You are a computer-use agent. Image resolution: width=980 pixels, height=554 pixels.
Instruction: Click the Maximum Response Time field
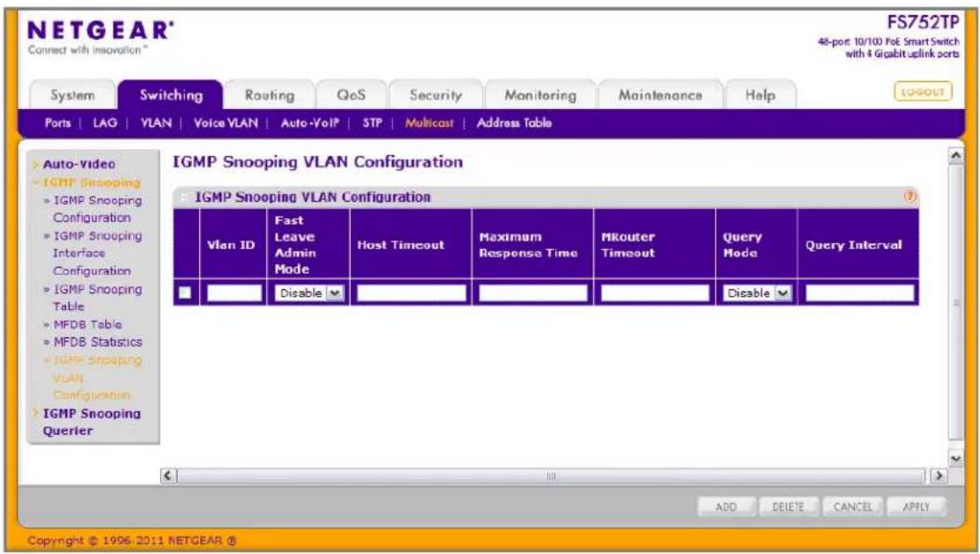[x=533, y=293]
